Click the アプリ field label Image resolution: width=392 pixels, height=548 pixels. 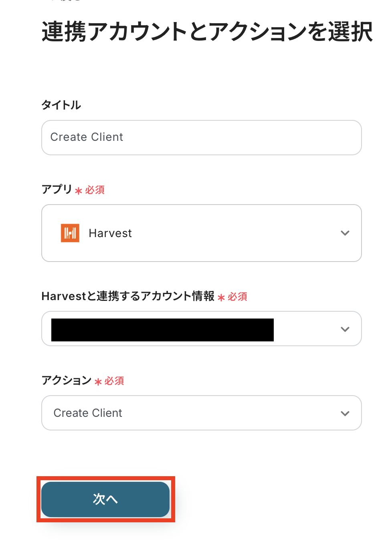[57, 189]
